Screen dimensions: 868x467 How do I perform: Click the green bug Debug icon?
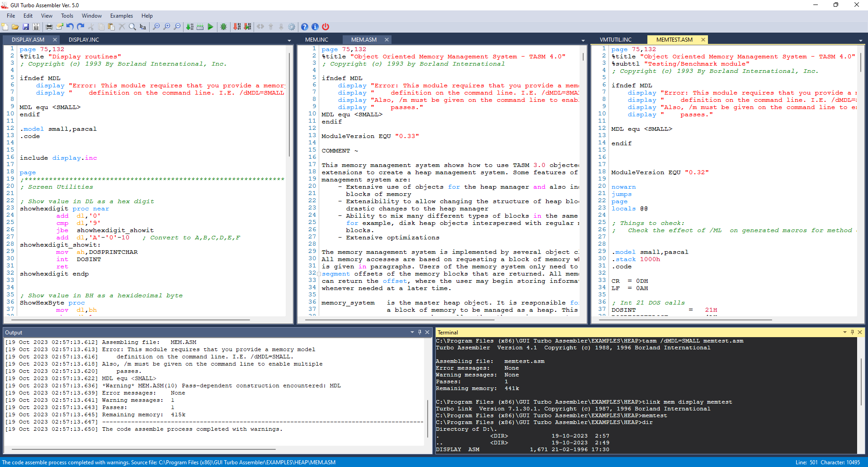[x=223, y=27]
